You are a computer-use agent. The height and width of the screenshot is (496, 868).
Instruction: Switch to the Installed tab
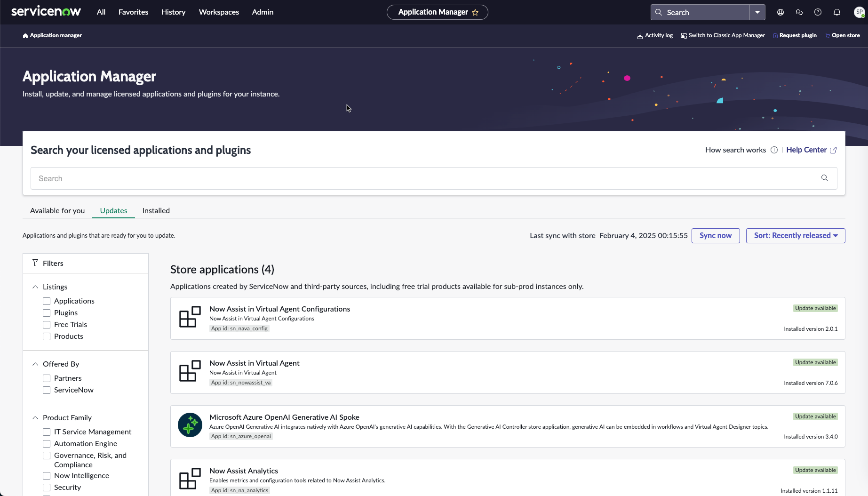pos(156,211)
